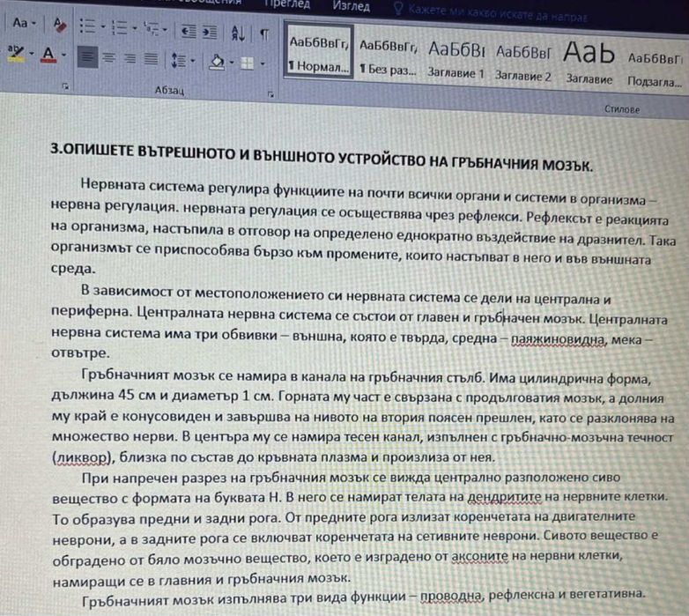Click the underlined word 'паяжиновидна'

tap(559, 339)
